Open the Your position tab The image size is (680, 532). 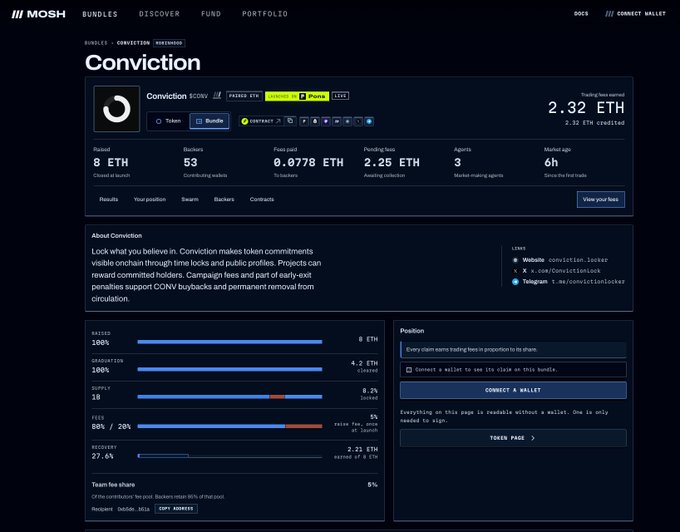tap(150, 199)
